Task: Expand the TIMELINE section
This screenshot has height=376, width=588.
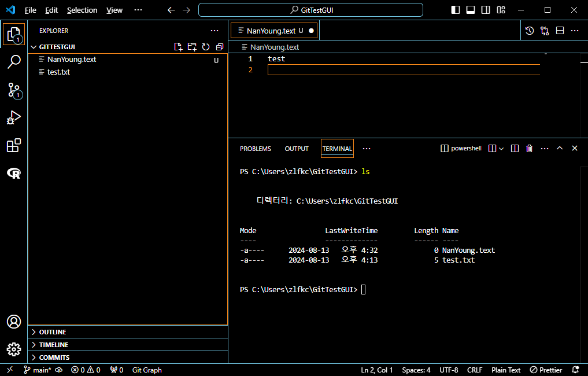Action: point(128,345)
